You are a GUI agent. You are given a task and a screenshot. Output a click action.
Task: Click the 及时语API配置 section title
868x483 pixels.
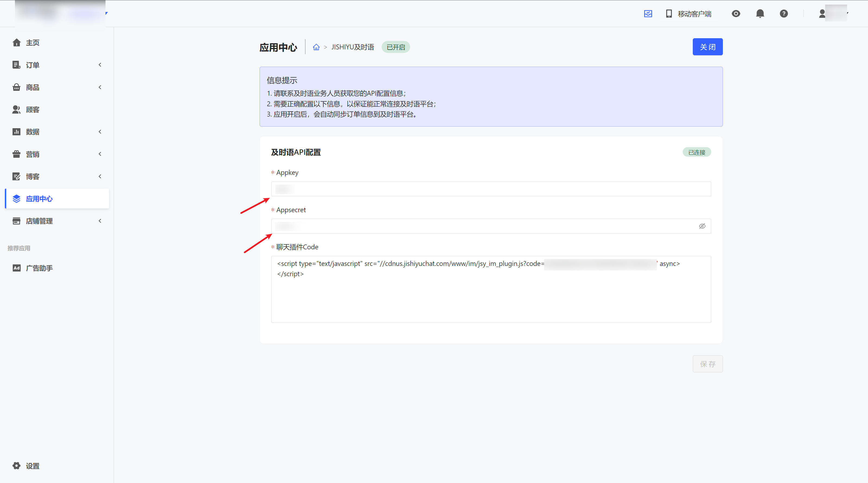point(296,152)
